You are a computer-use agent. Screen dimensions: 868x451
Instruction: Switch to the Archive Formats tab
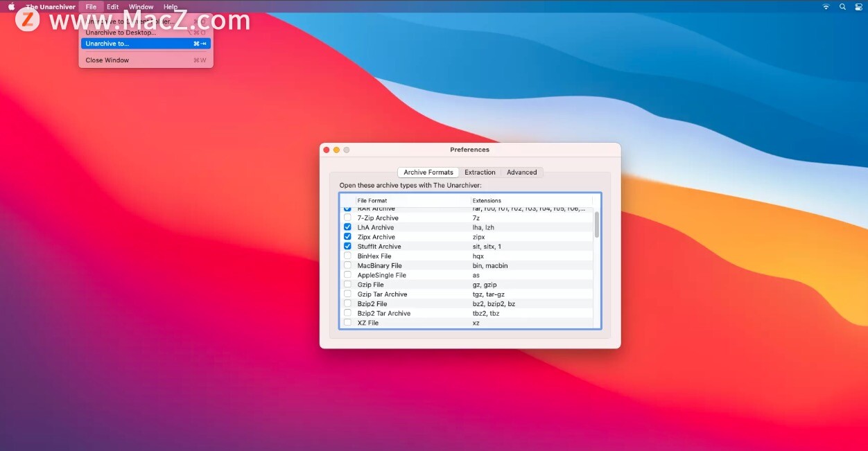coord(428,173)
